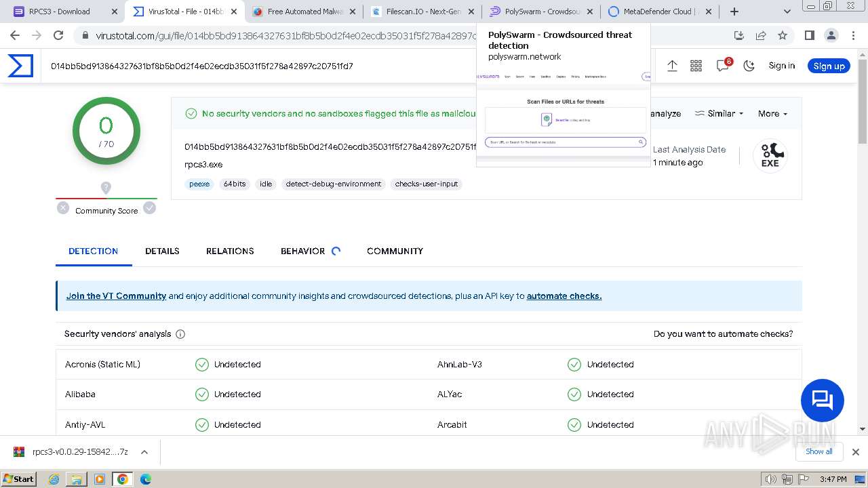The height and width of the screenshot is (488, 868).
Task: Vote positive on community score check icon
Action: click(x=150, y=208)
